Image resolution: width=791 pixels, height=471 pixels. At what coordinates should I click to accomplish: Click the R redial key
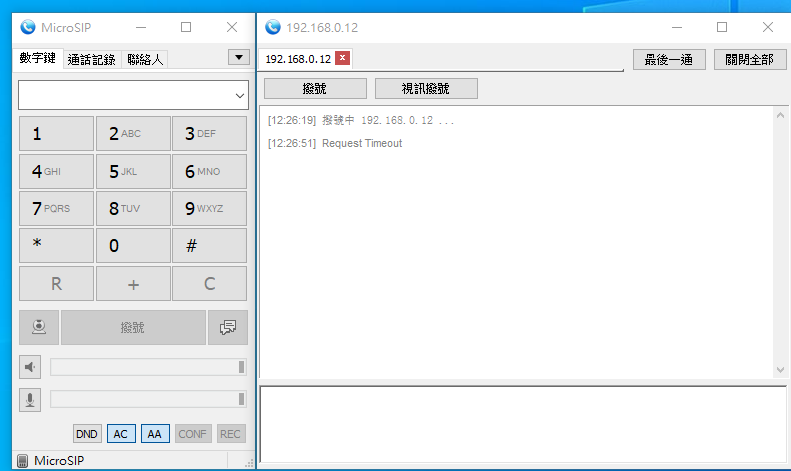pyautogui.click(x=56, y=283)
